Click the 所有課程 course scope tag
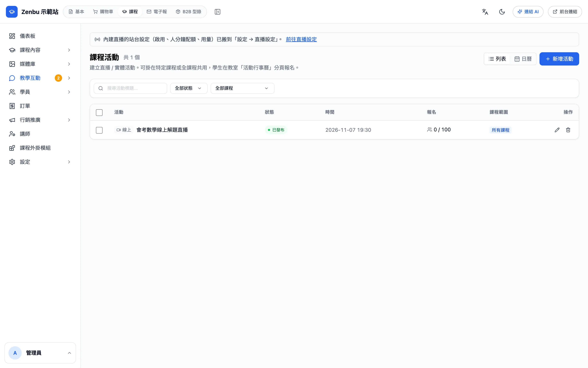Viewport: 588px width, 368px height. pyautogui.click(x=501, y=130)
